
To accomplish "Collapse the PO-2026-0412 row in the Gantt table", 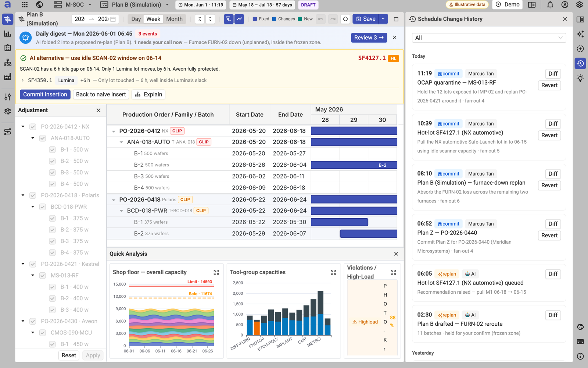I will (114, 131).
